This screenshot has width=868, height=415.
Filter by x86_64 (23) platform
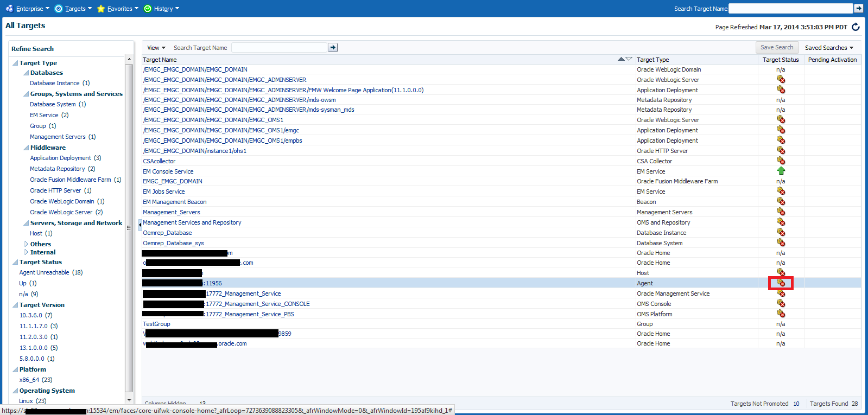click(x=36, y=380)
